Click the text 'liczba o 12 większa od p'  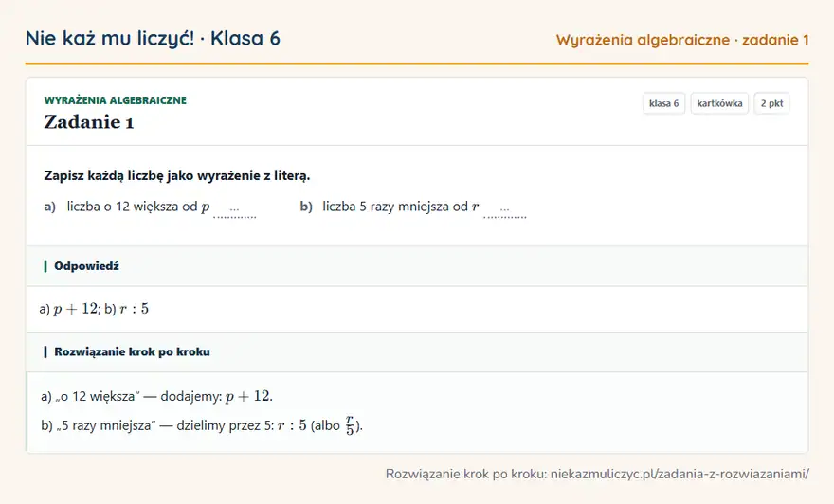coord(138,207)
